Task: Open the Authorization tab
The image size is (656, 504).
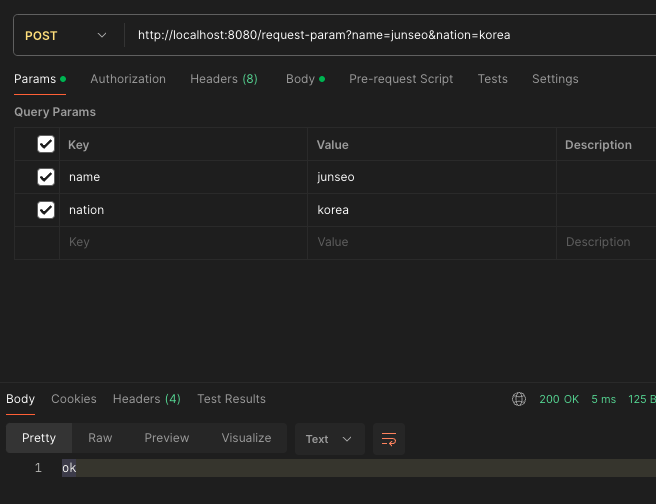Action: coord(128,79)
